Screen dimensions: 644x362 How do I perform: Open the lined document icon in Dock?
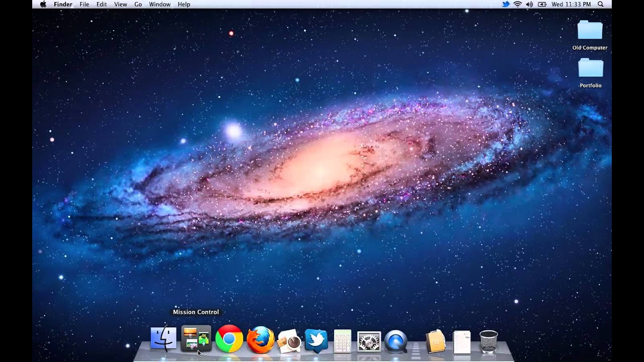(x=461, y=341)
